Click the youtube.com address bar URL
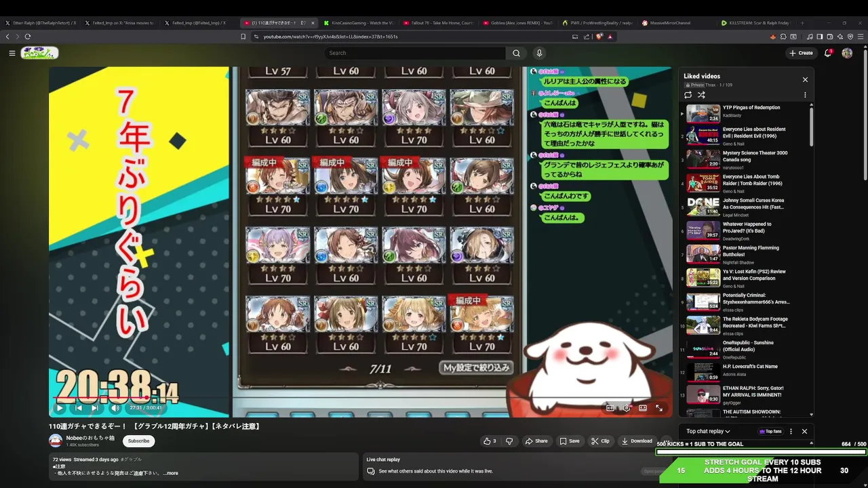Image resolution: width=868 pixels, height=488 pixels. (x=330, y=37)
